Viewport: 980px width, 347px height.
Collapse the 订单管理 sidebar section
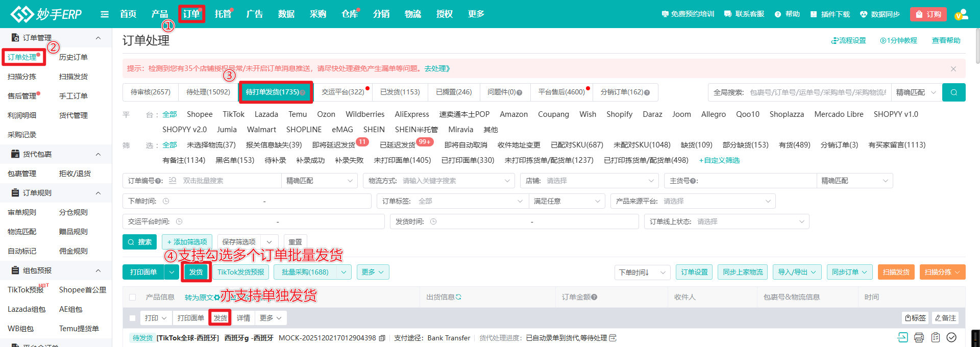[98, 38]
